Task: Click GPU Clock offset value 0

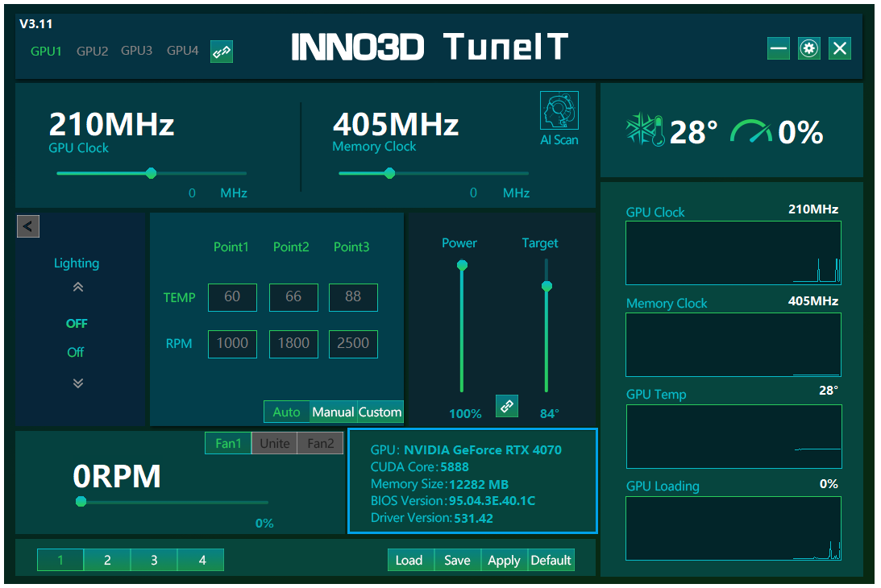Action: pos(192,193)
